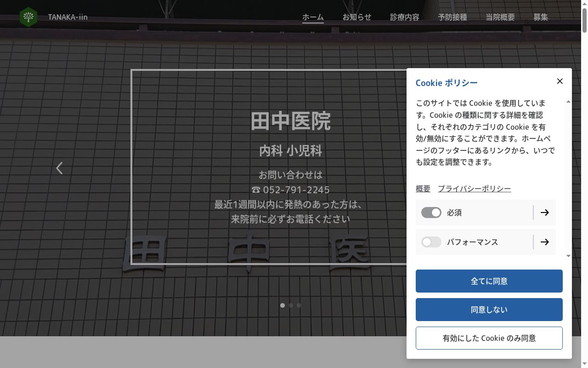
Task: Click the 必須 category label
Action: [x=454, y=213]
